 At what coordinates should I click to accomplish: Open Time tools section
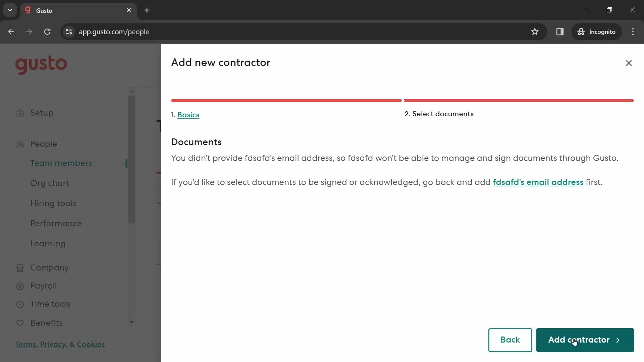pos(50,304)
